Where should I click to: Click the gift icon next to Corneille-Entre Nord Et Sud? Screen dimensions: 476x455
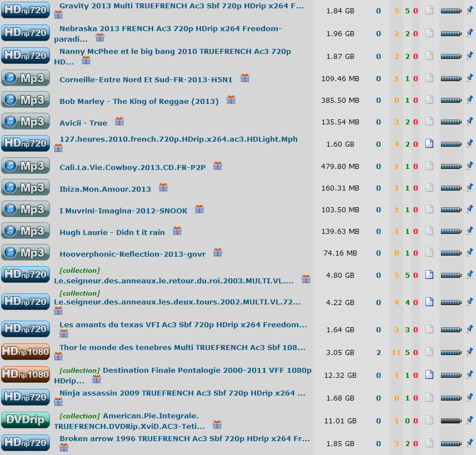[x=245, y=78]
